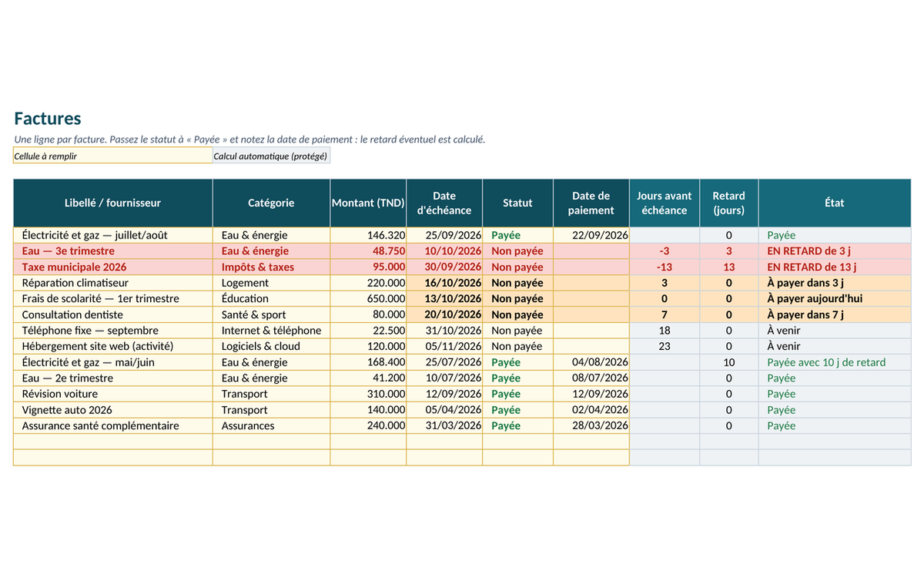Click the 'Consultation dentiste' cell
Image resolution: width=924 pixels, height=578 pixels.
112,314
